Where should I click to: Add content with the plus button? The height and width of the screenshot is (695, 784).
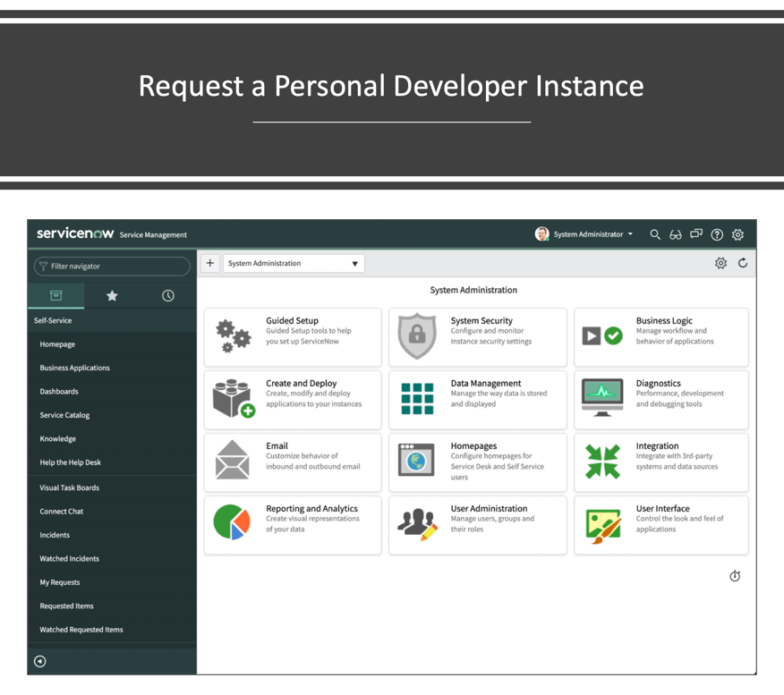click(x=210, y=263)
